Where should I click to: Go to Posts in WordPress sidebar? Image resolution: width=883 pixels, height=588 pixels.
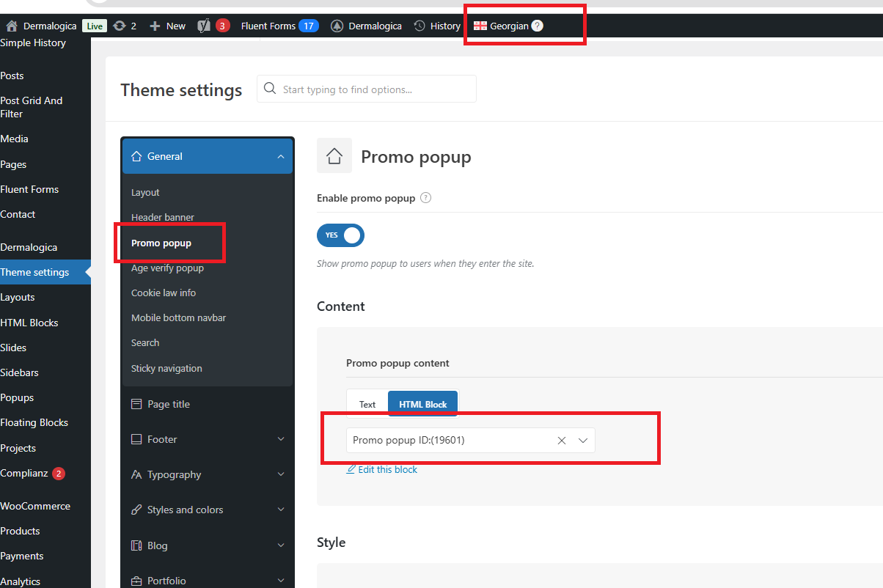click(x=12, y=76)
